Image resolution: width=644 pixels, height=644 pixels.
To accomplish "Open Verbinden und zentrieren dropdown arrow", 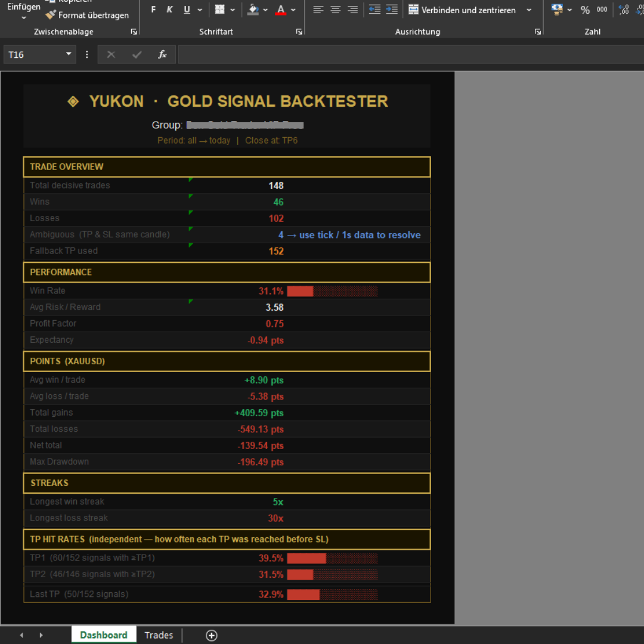I will tap(529, 10).
